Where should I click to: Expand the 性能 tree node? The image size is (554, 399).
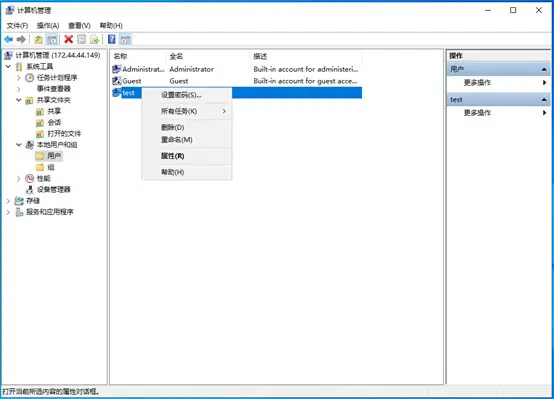pos(19,179)
